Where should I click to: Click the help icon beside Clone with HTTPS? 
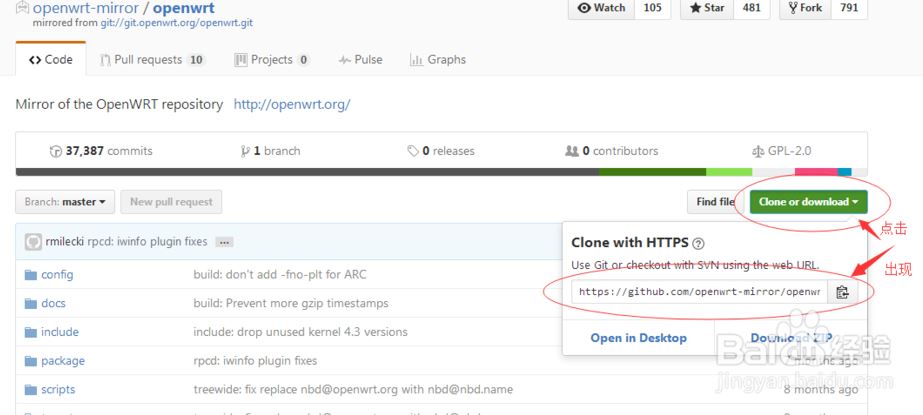698,243
